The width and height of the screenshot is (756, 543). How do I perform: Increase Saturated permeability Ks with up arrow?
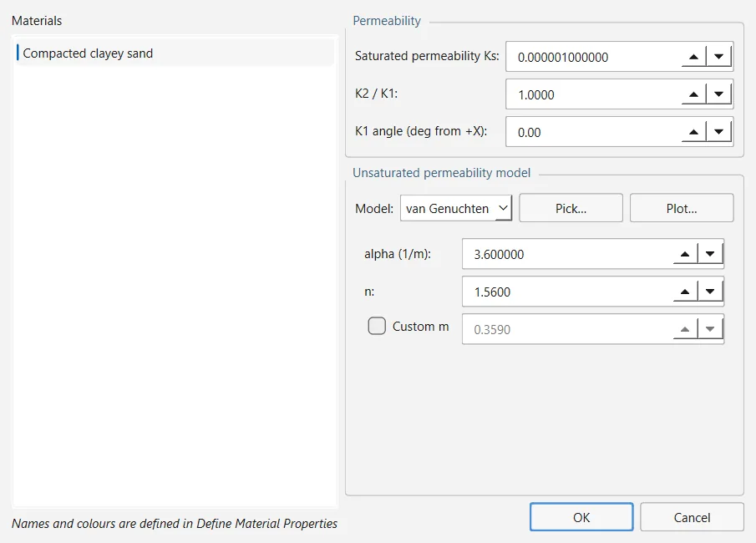[693, 57]
